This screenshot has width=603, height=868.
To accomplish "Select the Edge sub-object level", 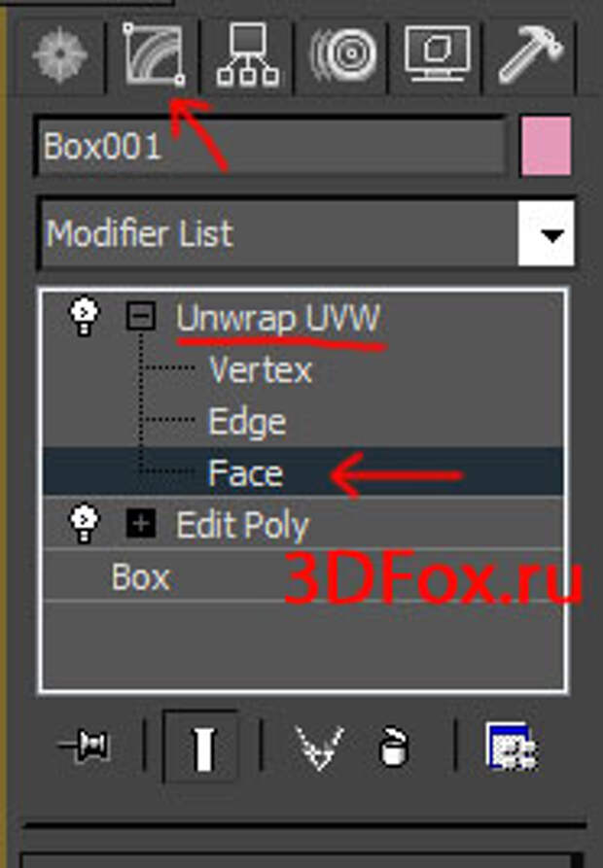I will pos(247,423).
